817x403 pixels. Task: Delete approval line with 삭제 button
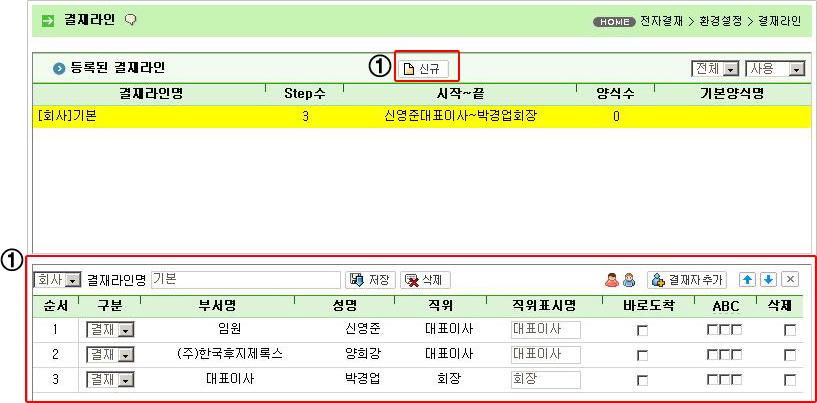427,280
